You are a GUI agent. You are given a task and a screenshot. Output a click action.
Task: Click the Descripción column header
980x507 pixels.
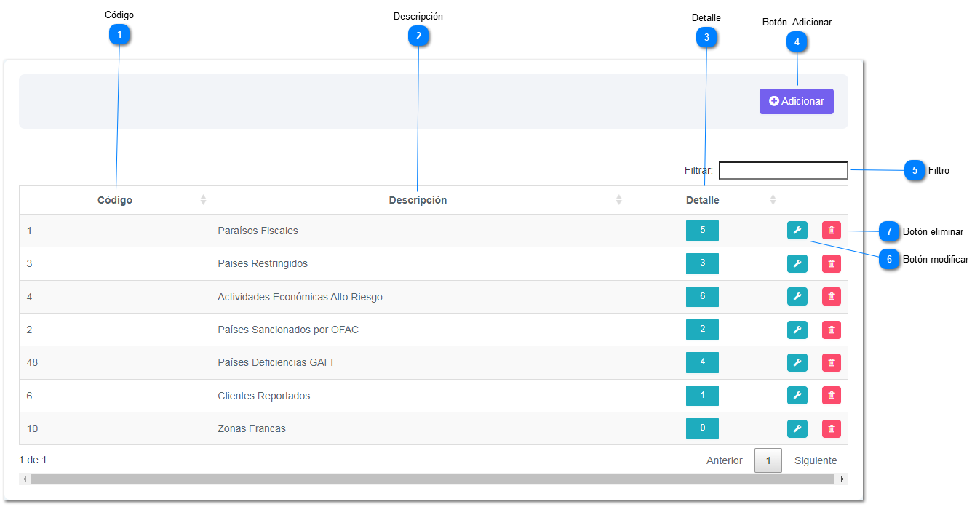(418, 200)
